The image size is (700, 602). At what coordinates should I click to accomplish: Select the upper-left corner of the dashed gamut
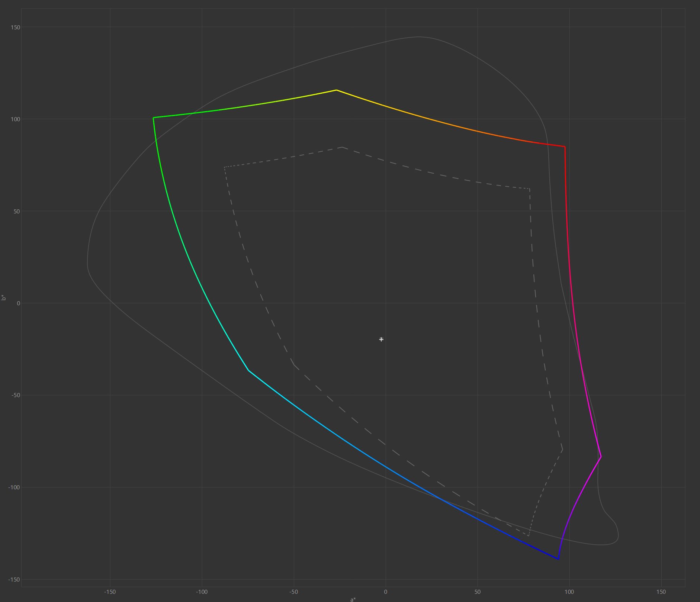225,167
